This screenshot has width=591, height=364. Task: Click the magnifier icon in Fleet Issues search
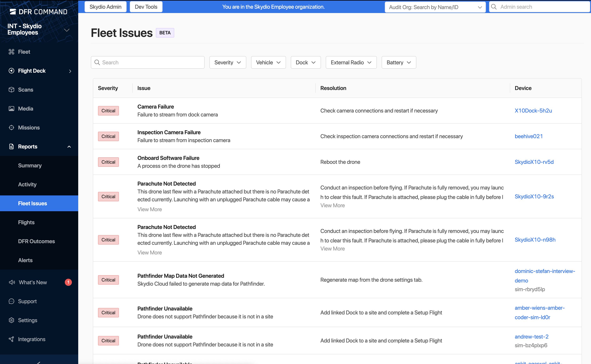97,62
